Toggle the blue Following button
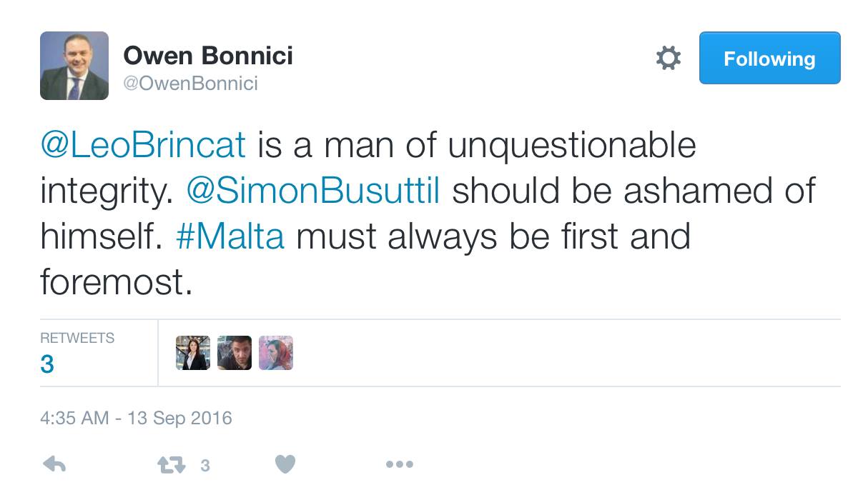This screenshot has width=868, height=500. tap(769, 58)
